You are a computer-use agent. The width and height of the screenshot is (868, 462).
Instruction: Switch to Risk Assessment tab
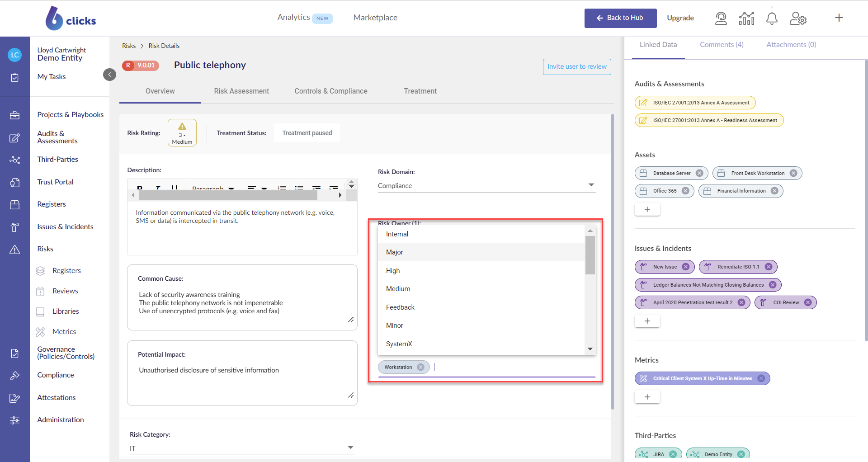point(241,91)
